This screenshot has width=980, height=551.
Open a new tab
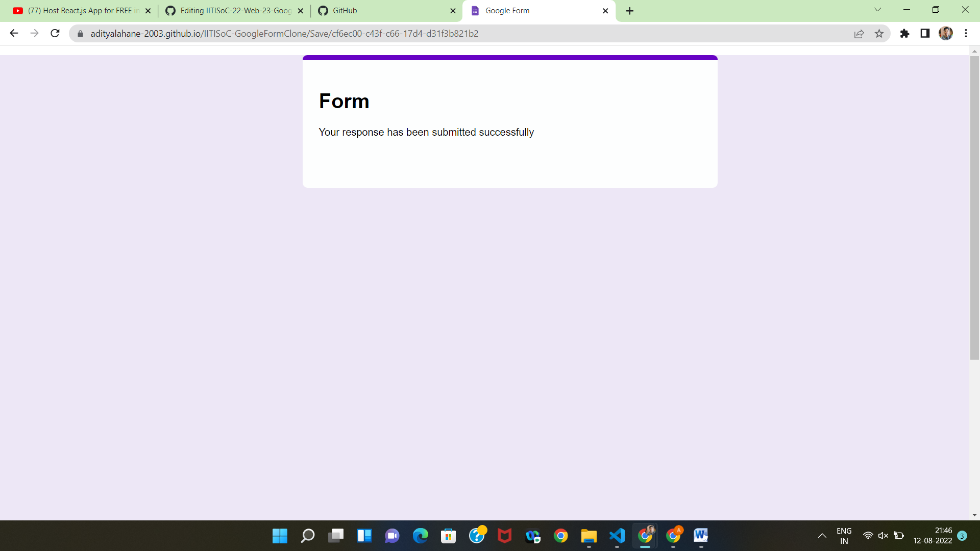[629, 11]
